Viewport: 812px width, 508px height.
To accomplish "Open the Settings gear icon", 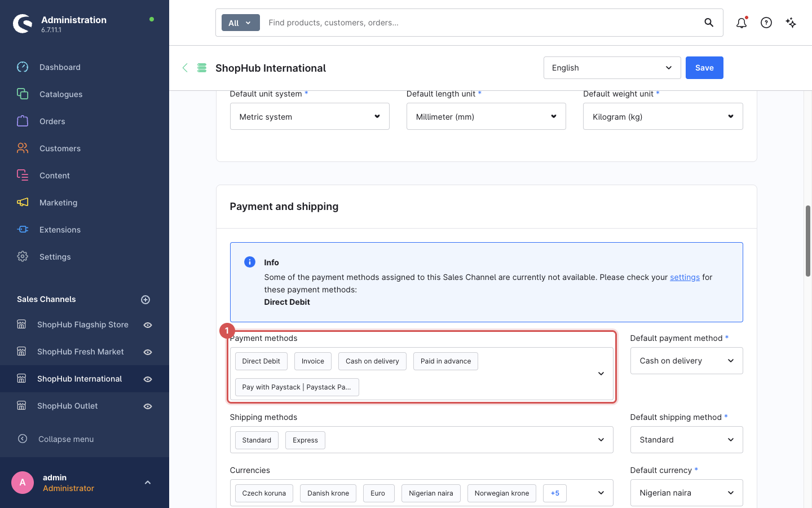I will (23, 257).
